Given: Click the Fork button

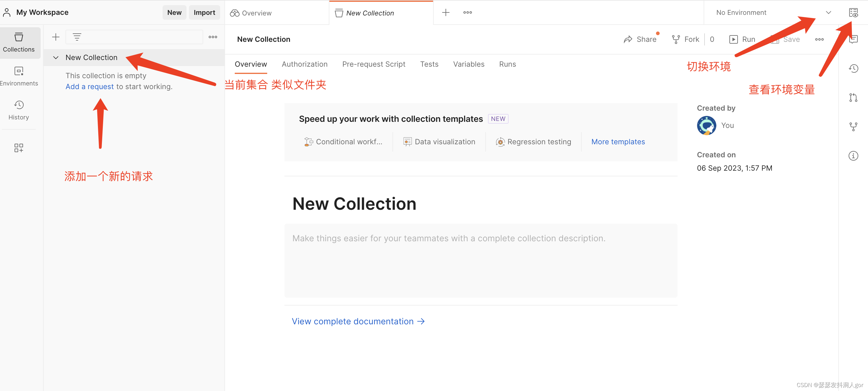Looking at the screenshot, I should (x=685, y=39).
